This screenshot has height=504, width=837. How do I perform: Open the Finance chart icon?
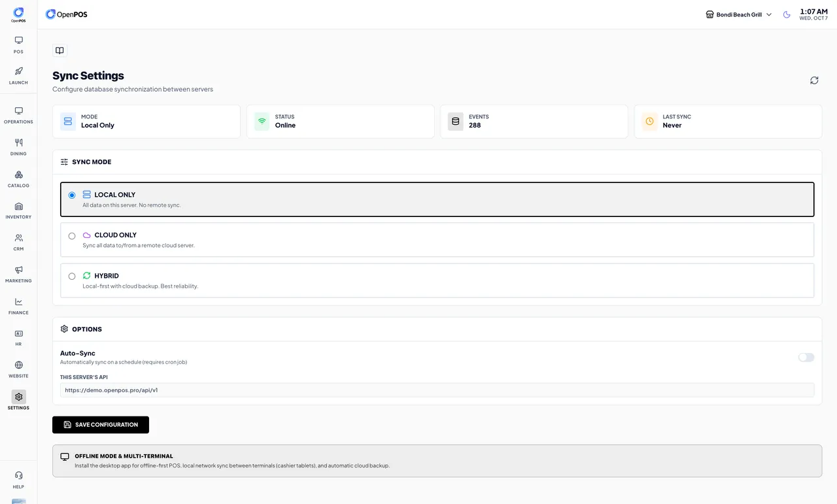(18, 301)
